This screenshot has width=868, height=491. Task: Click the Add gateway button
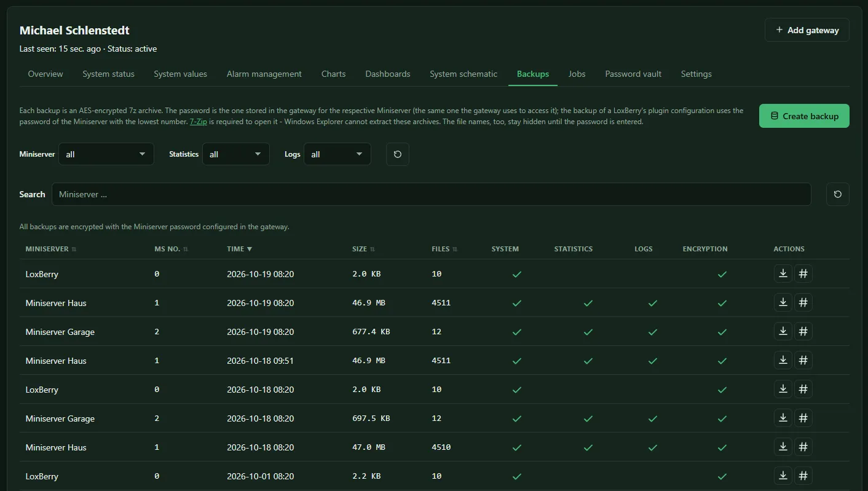(807, 30)
